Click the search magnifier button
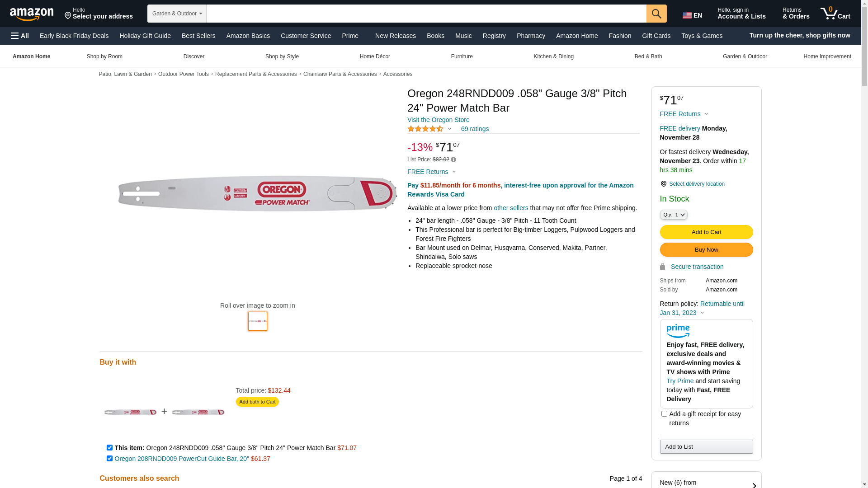 (656, 14)
